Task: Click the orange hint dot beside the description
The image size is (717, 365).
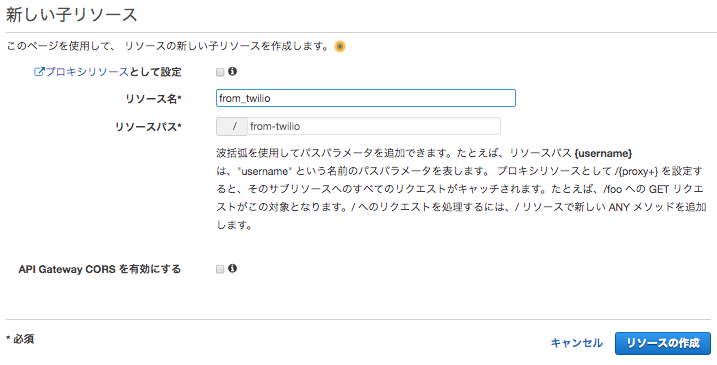Action: pos(340,47)
